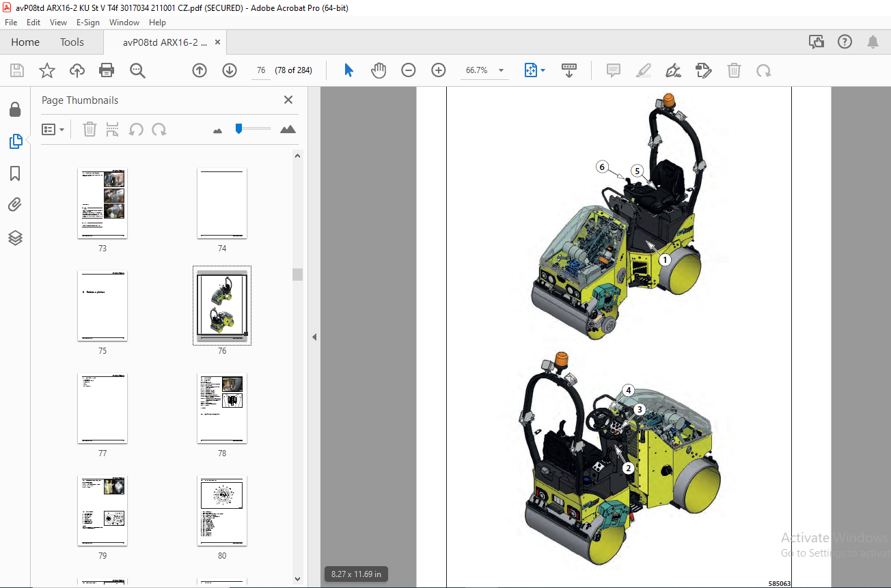Select page 78 thumbnail
Image resolution: width=891 pixels, height=588 pixels.
click(x=222, y=409)
